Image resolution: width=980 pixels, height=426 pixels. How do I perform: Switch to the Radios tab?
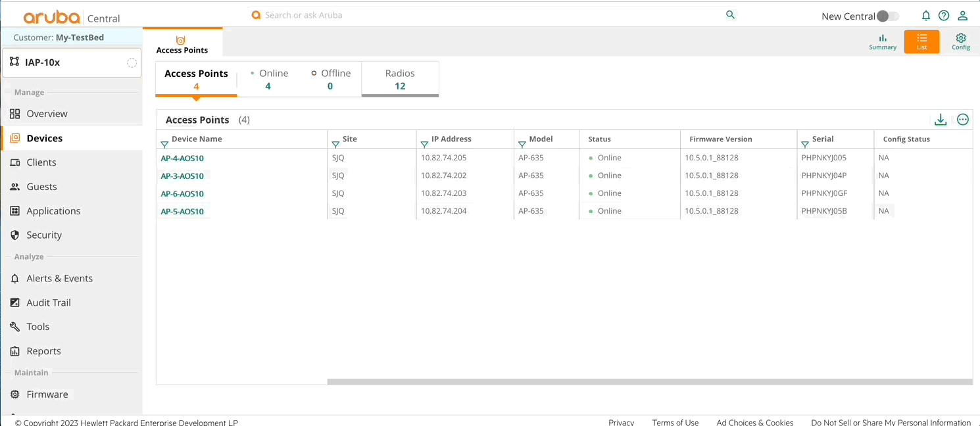click(x=400, y=80)
